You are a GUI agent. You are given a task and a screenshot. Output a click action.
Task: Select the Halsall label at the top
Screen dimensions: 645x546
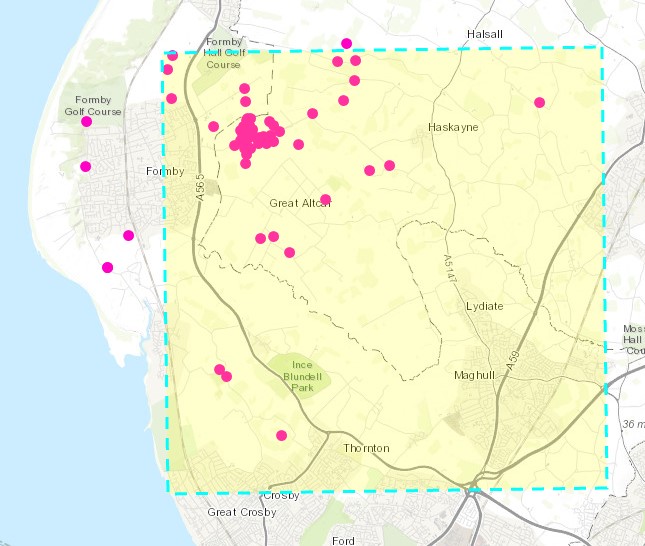click(x=485, y=34)
